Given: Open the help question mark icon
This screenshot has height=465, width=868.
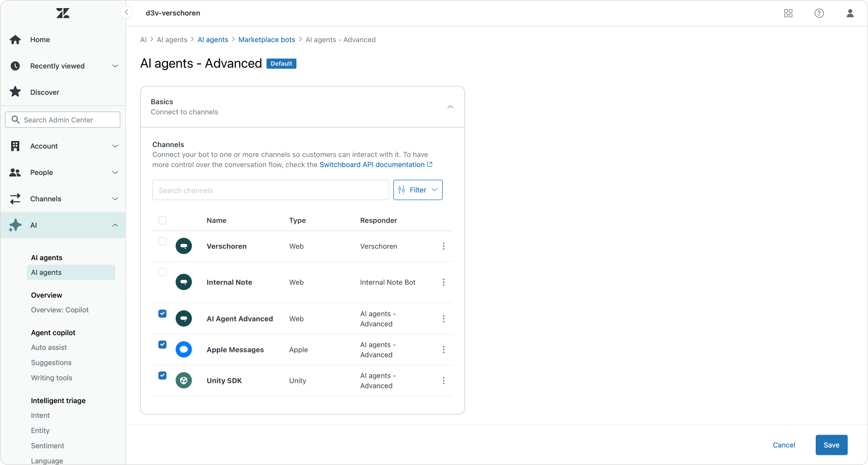Looking at the screenshot, I should [x=819, y=13].
